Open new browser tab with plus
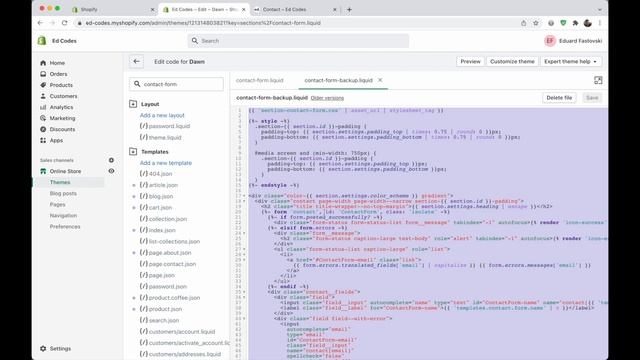The width and height of the screenshot is (640, 360). tap(349, 9)
